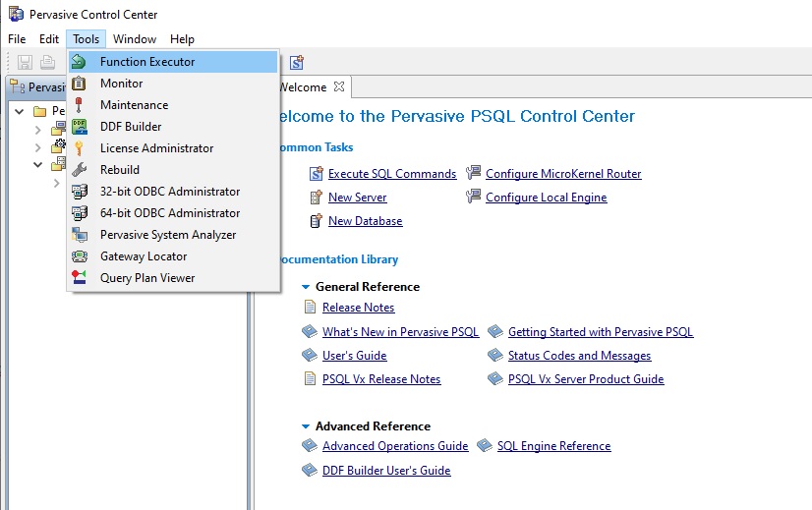
Task: Click the New Server icon
Action: pyautogui.click(x=316, y=198)
